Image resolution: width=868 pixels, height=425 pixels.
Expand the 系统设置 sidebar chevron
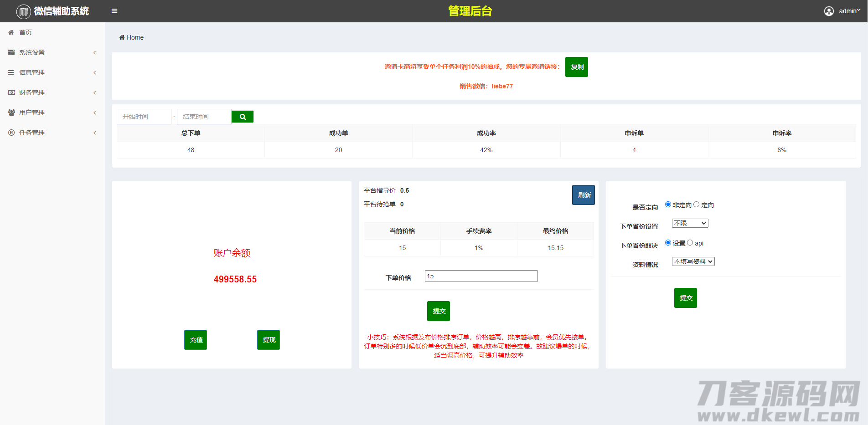tap(95, 52)
